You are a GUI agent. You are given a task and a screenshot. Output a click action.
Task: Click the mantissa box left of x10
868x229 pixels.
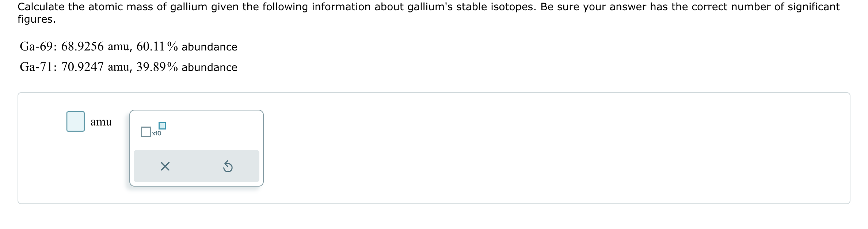tap(146, 132)
